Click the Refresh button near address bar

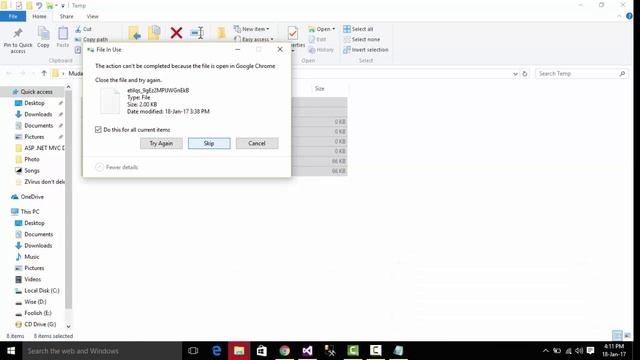(525, 74)
